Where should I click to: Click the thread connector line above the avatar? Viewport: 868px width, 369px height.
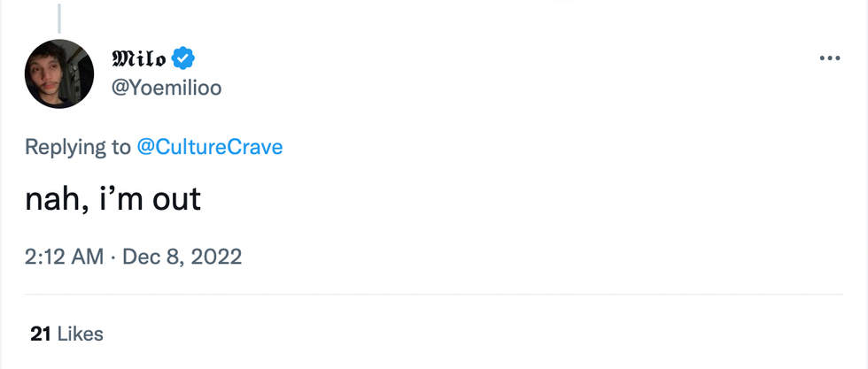[60, 18]
